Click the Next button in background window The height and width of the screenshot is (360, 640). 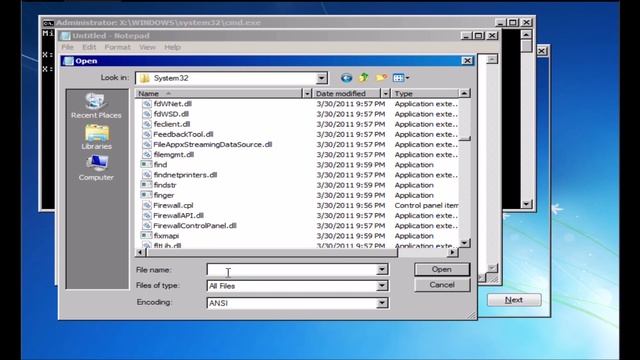(x=514, y=300)
